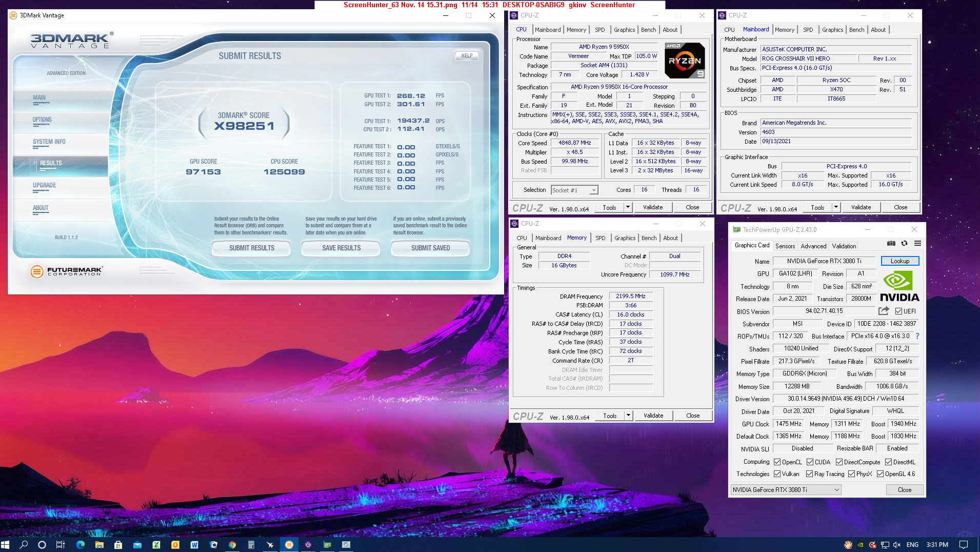The height and width of the screenshot is (552, 980).
Task: Click the muted volume tray icon
Action: coord(897,545)
